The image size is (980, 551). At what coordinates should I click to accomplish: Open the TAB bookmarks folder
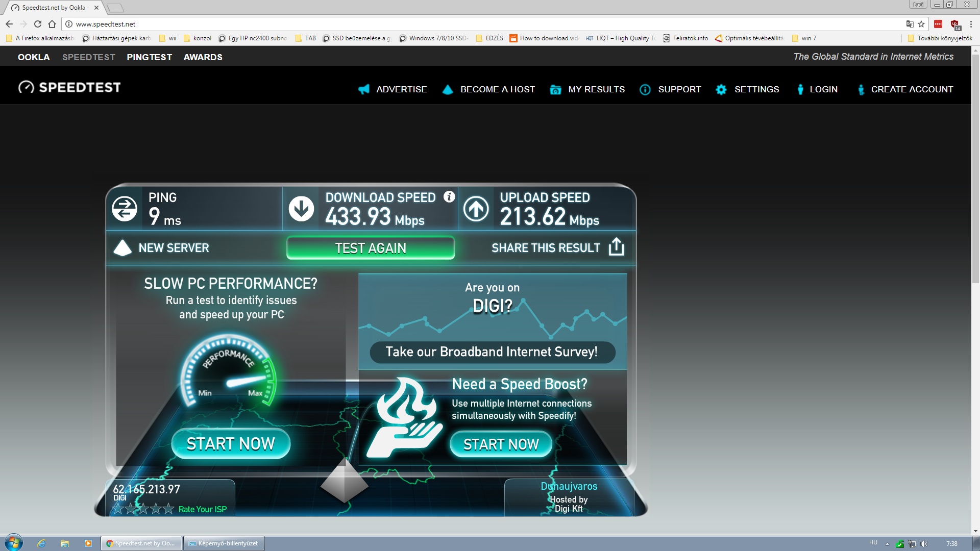305,38
